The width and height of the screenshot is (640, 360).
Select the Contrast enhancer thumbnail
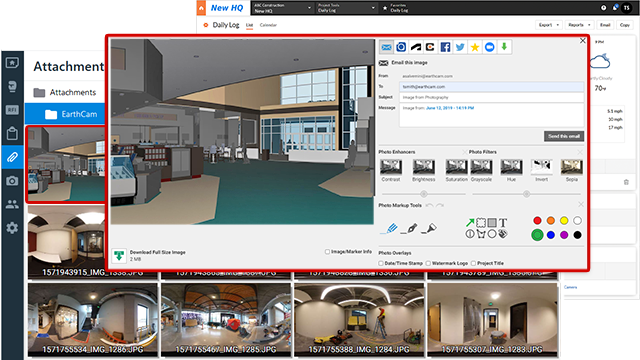(391, 167)
